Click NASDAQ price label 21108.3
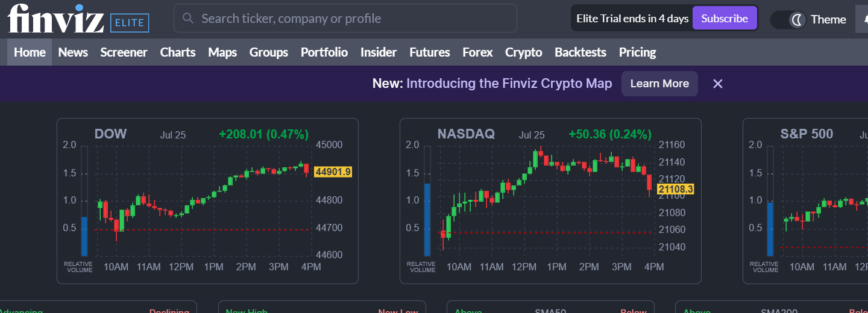The height and width of the screenshot is (313, 868). [x=676, y=190]
